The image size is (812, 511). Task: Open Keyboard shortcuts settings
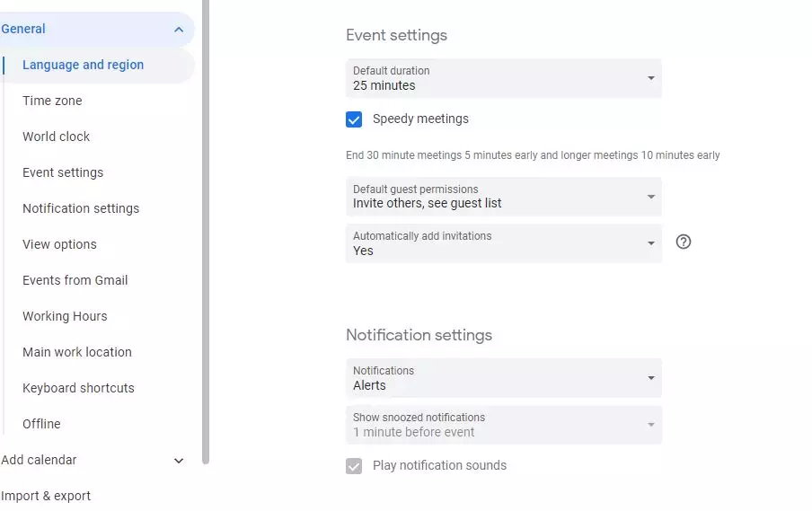[78, 389]
